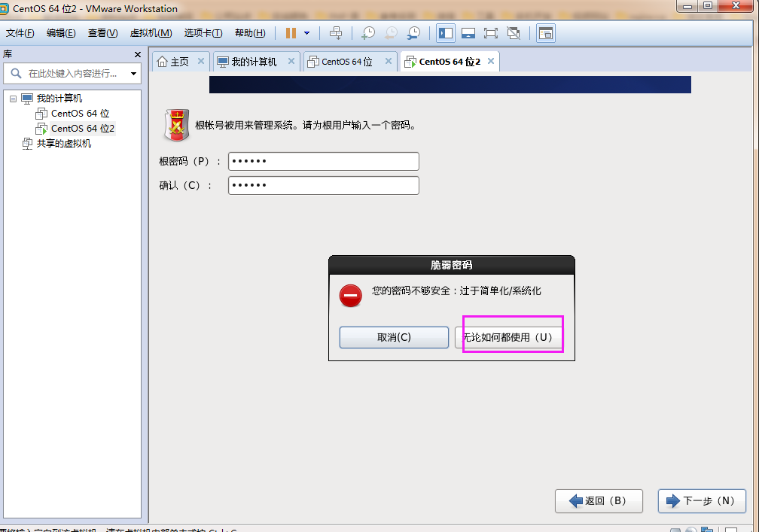Open the library search filter dropdown

click(x=133, y=74)
